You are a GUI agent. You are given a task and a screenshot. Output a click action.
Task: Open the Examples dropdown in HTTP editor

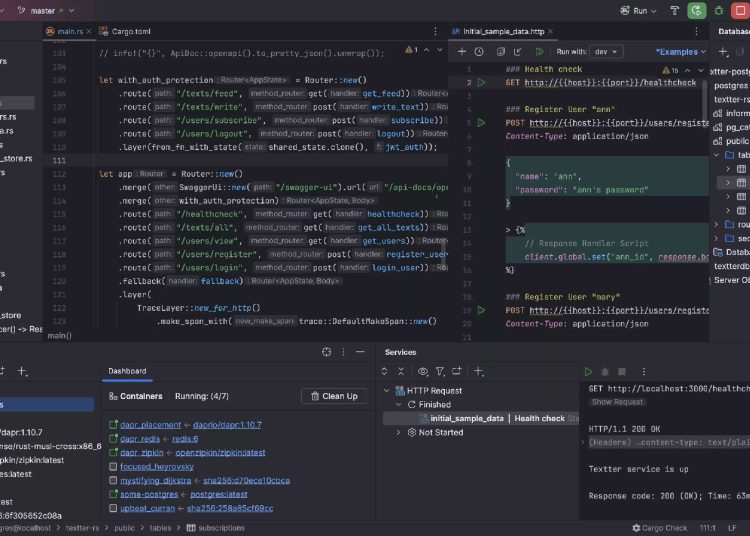click(680, 51)
